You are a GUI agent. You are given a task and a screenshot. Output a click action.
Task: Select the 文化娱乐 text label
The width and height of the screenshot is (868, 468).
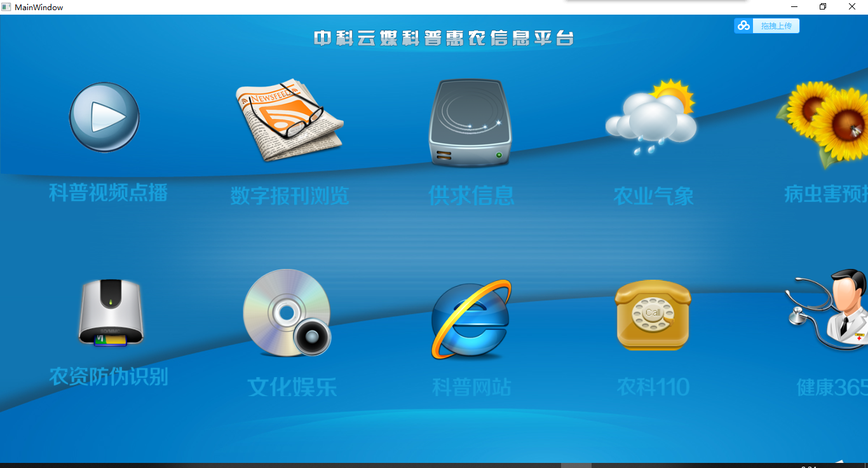[292, 387]
